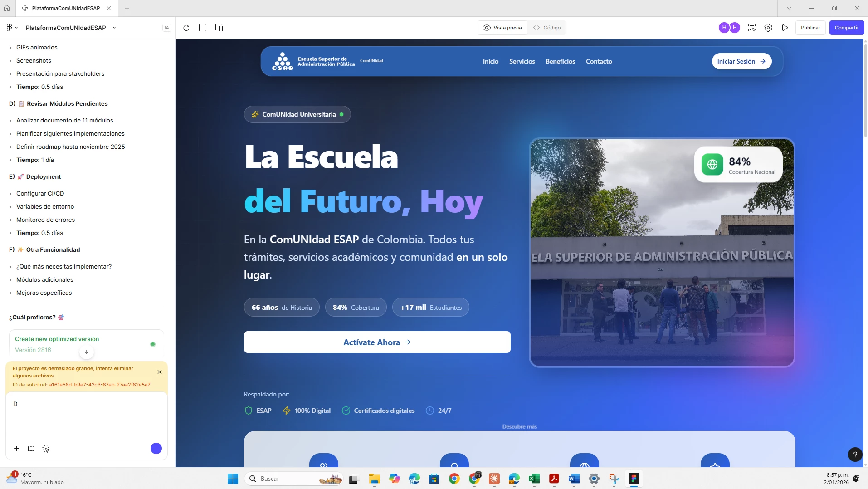Viewport: 868px width, 489px height.
Task: Click the Windows taskbar search box
Action: coord(294,479)
